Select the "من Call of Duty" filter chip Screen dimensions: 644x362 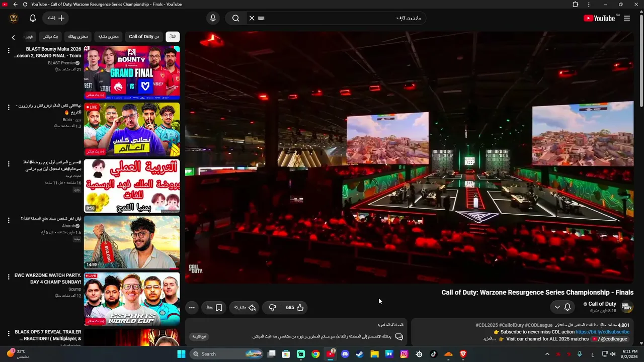(144, 37)
